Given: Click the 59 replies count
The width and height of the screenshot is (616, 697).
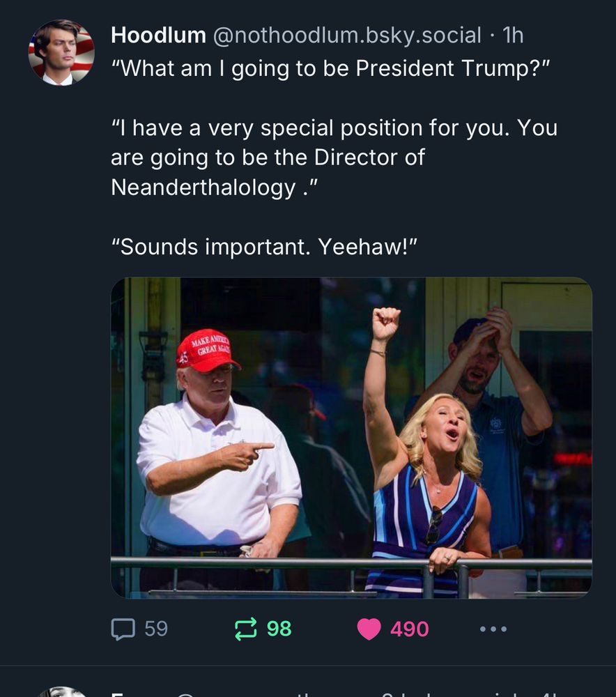Looking at the screenshot, I should point(156,629).
